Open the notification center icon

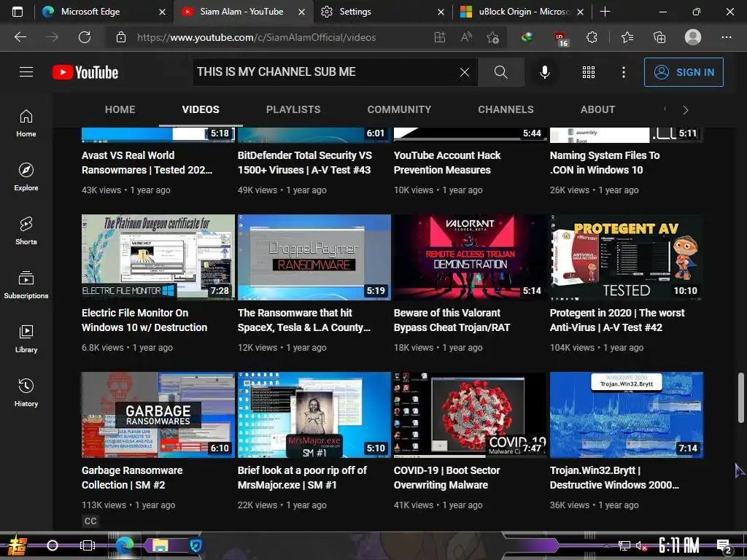pyautogui.click(x=724, y=547)
